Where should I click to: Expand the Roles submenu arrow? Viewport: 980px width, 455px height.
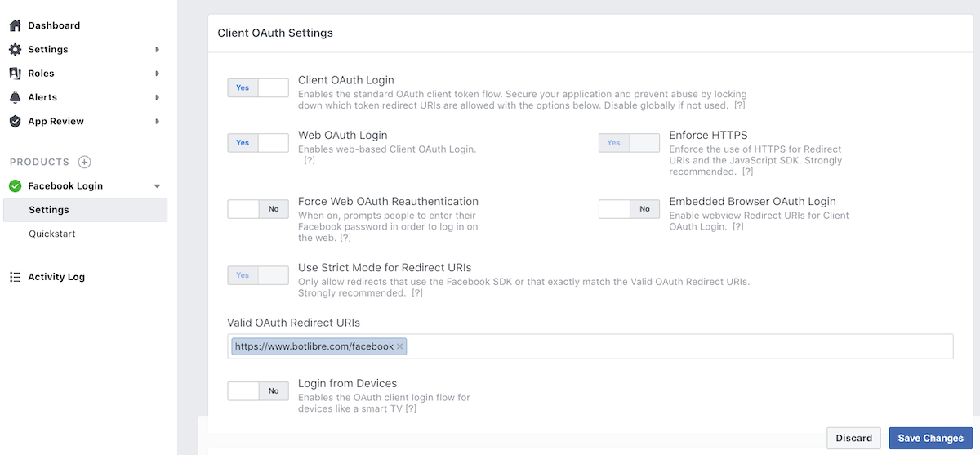click(157, 74)
